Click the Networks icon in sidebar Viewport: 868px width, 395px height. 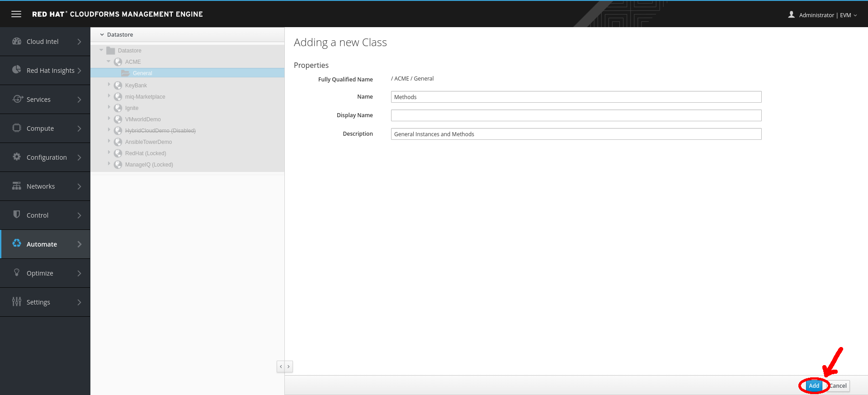17,186
